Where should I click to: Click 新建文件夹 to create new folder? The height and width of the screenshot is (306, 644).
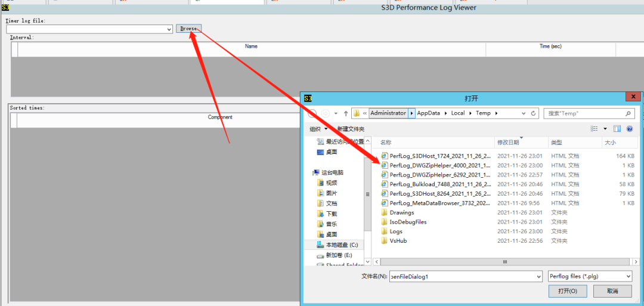pyautogui.click(x=351, y=129)
